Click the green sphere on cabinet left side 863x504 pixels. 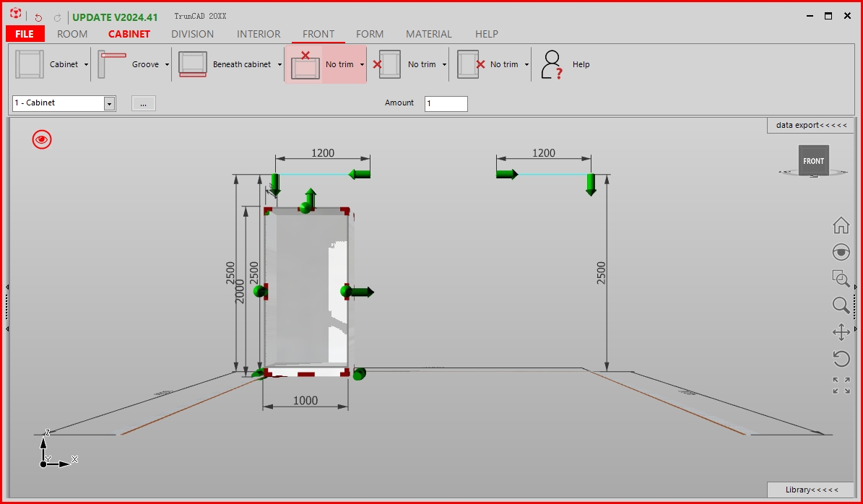pyautogui.click(x=259, y=291)
